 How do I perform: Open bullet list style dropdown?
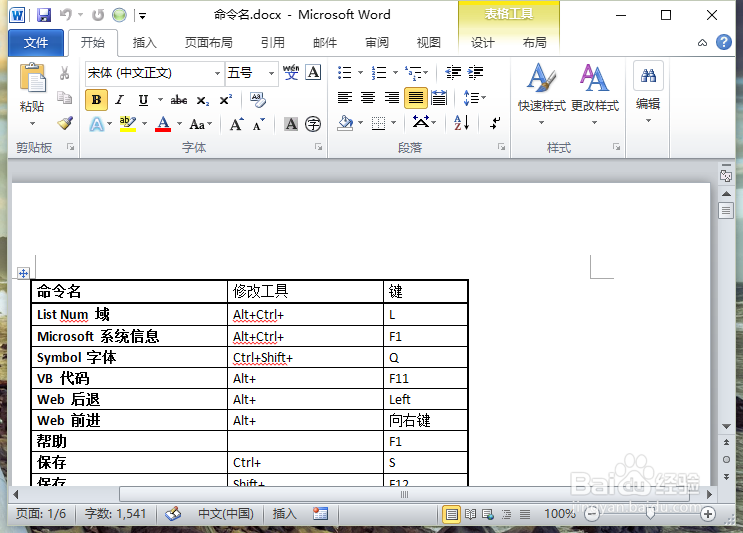click(360, 72)
